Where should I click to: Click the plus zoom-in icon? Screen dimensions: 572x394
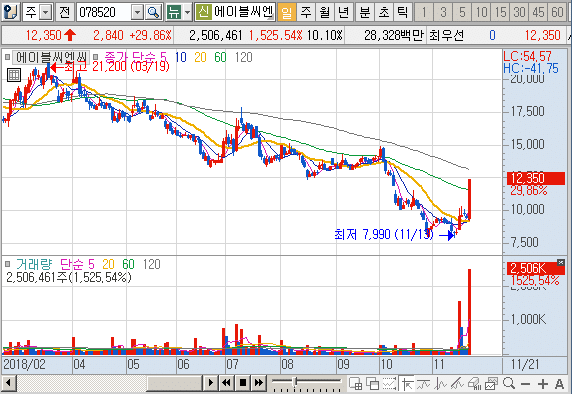543,384
